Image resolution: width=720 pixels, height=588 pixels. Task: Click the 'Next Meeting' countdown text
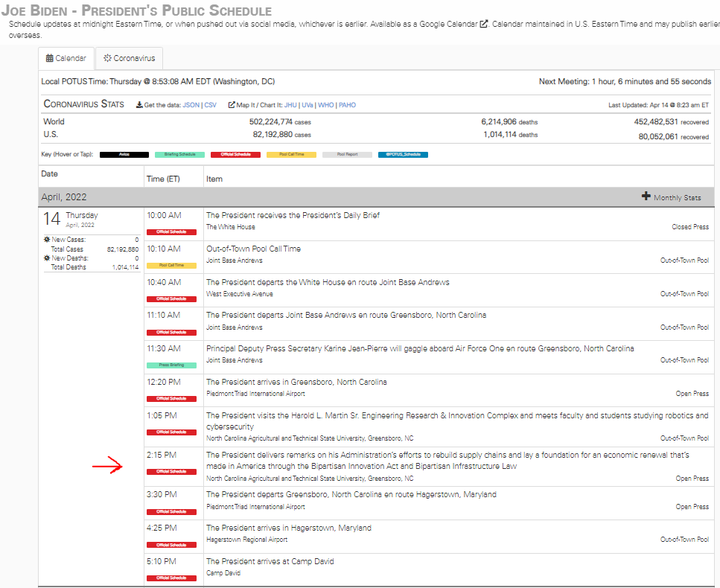point(625,82)
